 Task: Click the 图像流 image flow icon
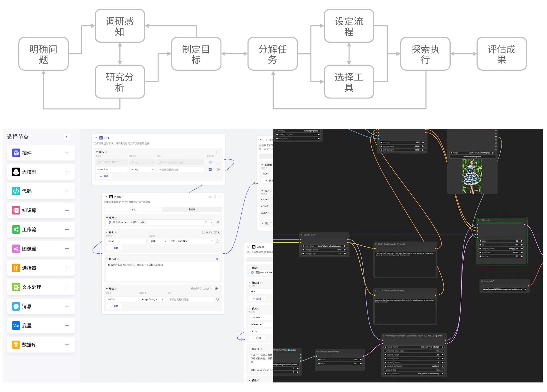(x=16, y=249)
